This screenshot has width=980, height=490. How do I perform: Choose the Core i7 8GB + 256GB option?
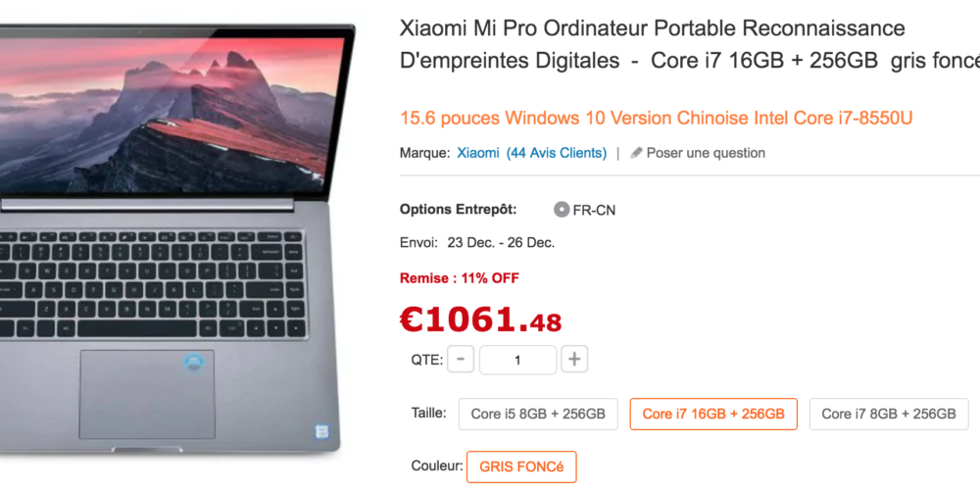click(889, 414)
